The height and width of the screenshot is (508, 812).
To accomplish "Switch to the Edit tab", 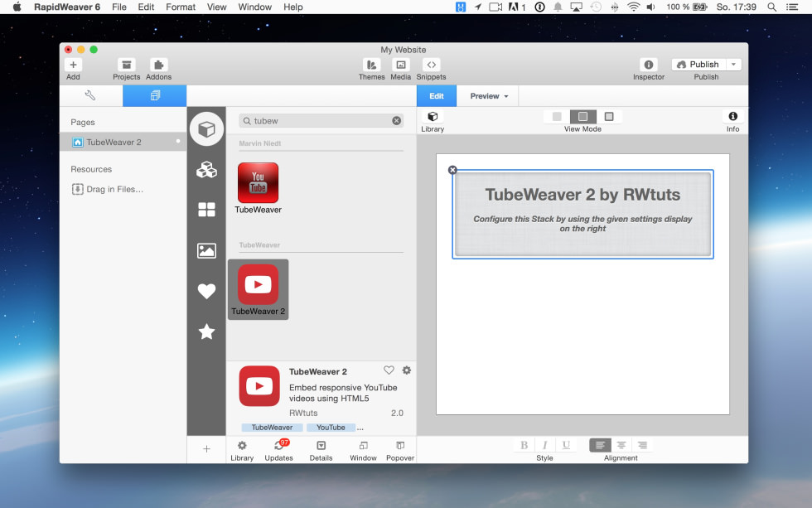I will pos(437,96).
